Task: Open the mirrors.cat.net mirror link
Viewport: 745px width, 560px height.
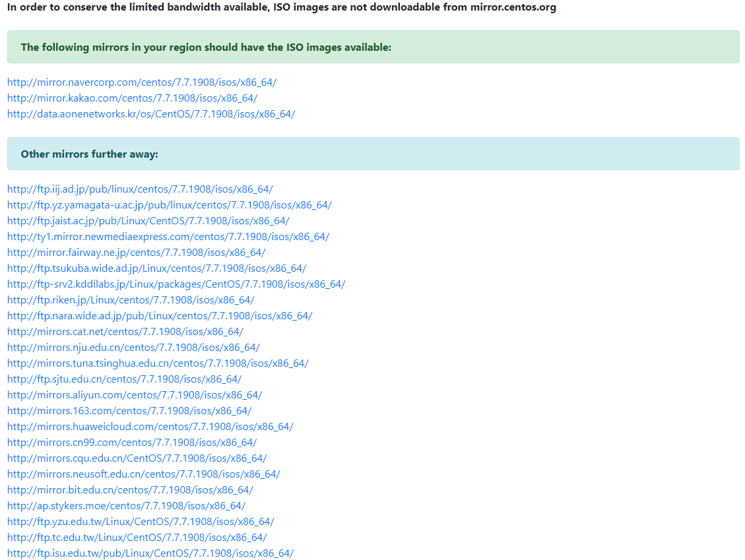Action: pyautogui.click(x=125, y=332)
